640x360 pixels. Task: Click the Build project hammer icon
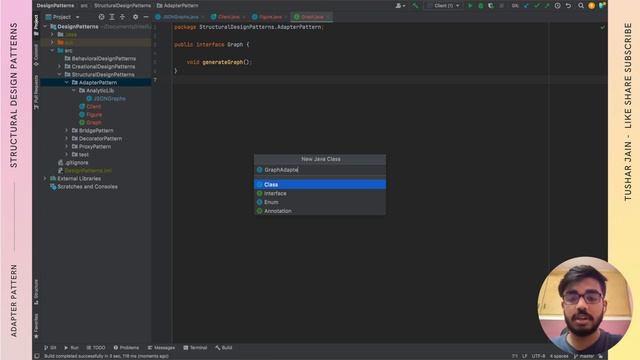coord(415,6)
